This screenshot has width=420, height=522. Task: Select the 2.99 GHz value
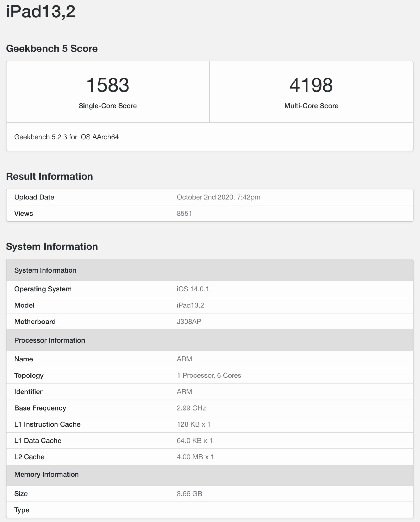[191, 408]
